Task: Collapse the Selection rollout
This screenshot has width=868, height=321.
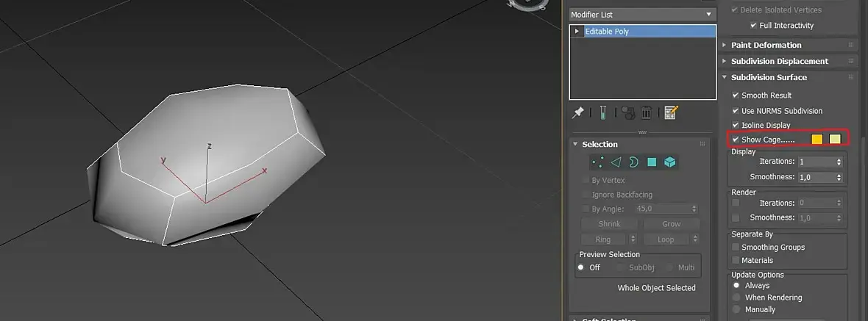Action: [x=576, y=144]
